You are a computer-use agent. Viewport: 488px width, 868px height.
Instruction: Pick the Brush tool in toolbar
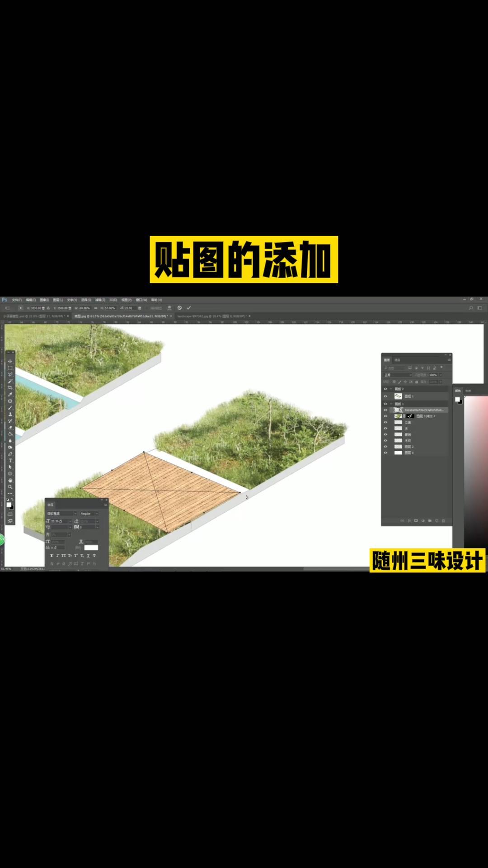10,408
